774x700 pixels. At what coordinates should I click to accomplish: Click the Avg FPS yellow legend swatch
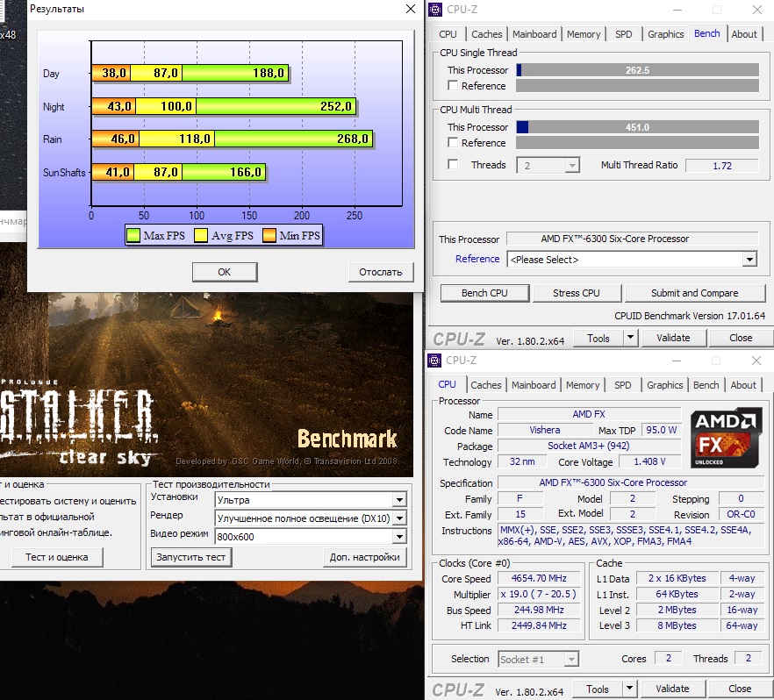coord(201,235)
